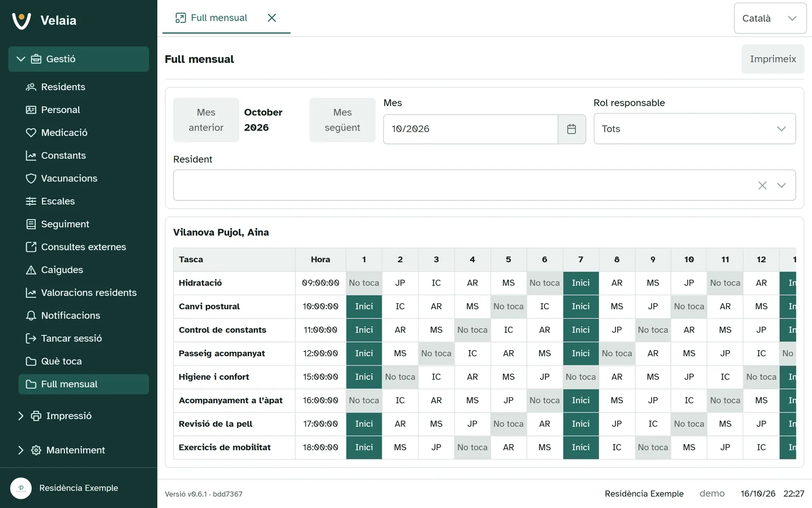Click Inici for Canvi postural day 1
812x508 pixels.
pyautogui.click(x=364, y=306)
